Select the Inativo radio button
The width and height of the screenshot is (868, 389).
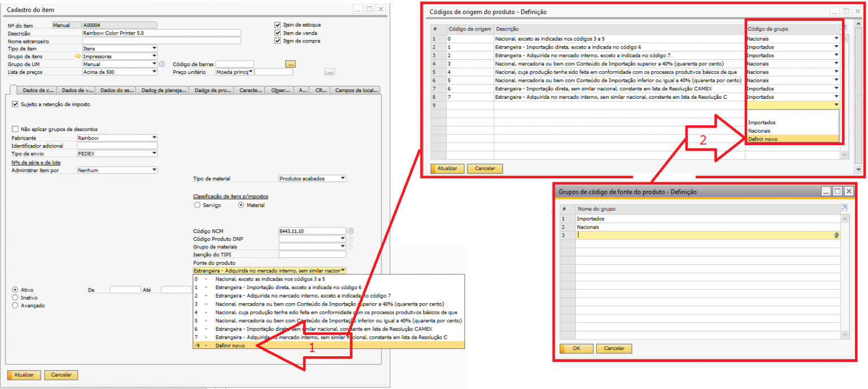coord(15,298)
